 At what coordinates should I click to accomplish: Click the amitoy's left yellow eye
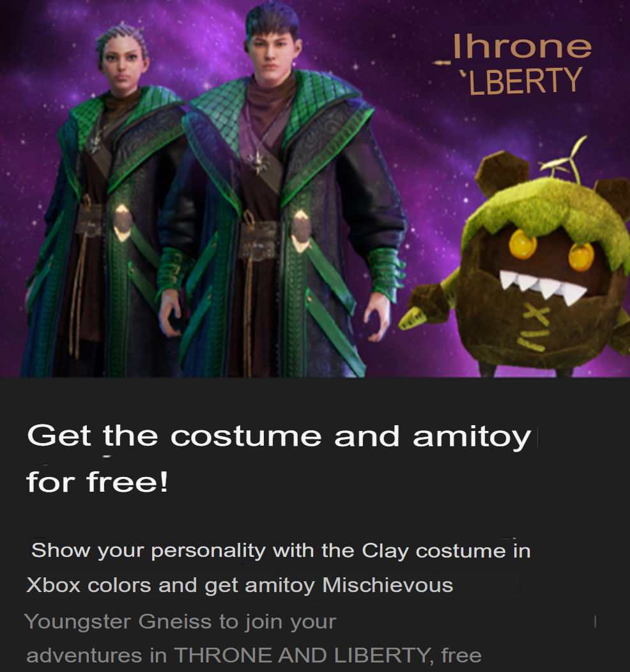tap(523, 244)
